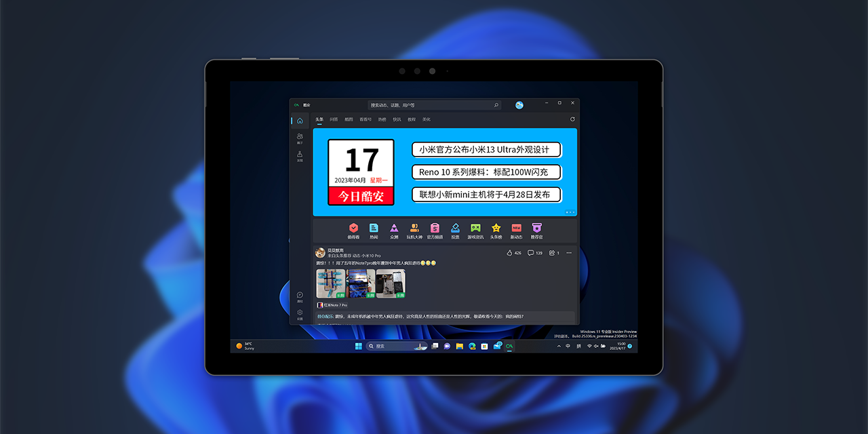868x434 pixels.
Task: Open the 游戏资讯 shortcut icon
Action: [476, 228]
